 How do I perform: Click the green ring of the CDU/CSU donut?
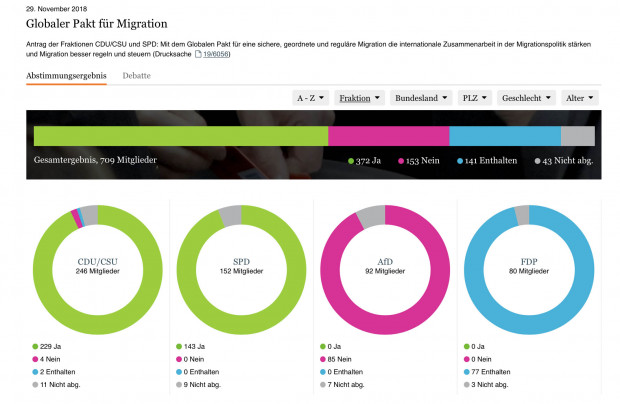pyautogui.click(x=98, y=325)
